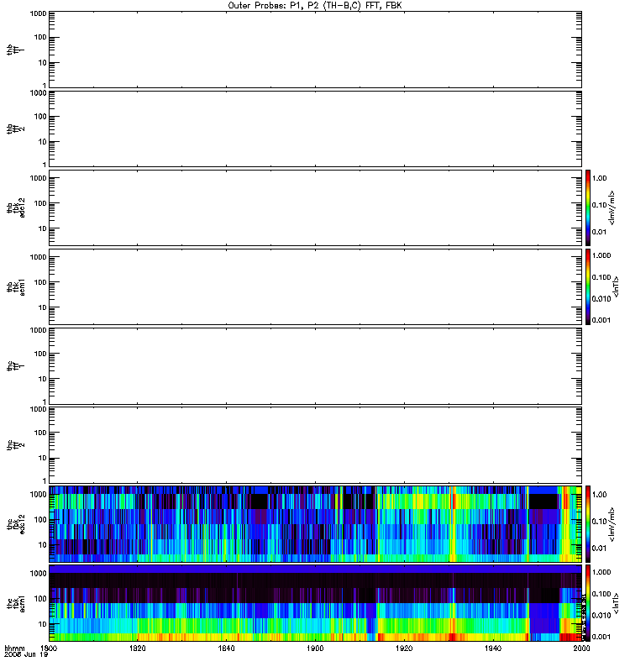Click the <|nT|> unit label beside thb scm1 color bar
Viewport: 630px width, 672px height.
coord(617,286)
